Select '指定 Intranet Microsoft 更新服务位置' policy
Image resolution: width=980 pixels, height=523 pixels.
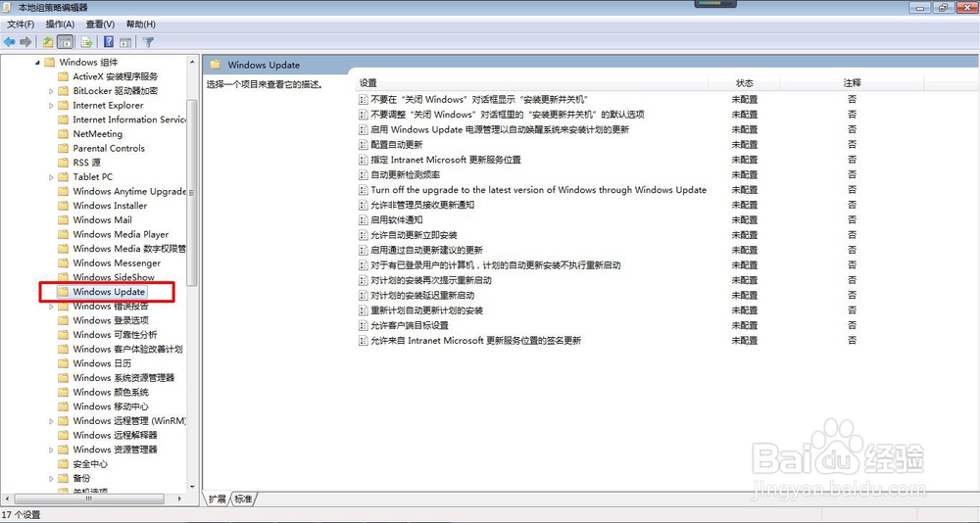point(446,160)
